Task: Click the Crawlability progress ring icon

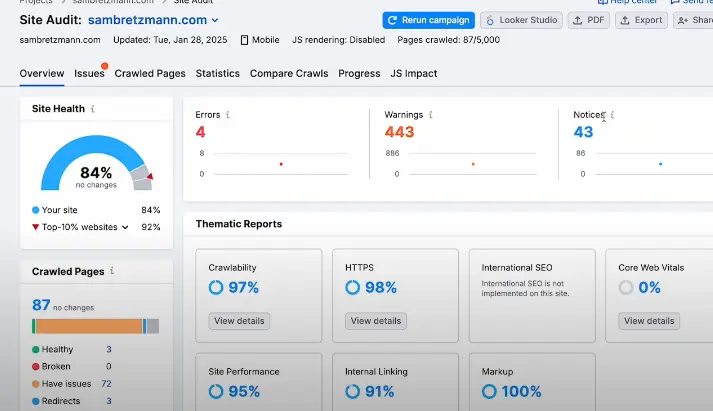Action: pyautogui.click(x=216, y=287)
